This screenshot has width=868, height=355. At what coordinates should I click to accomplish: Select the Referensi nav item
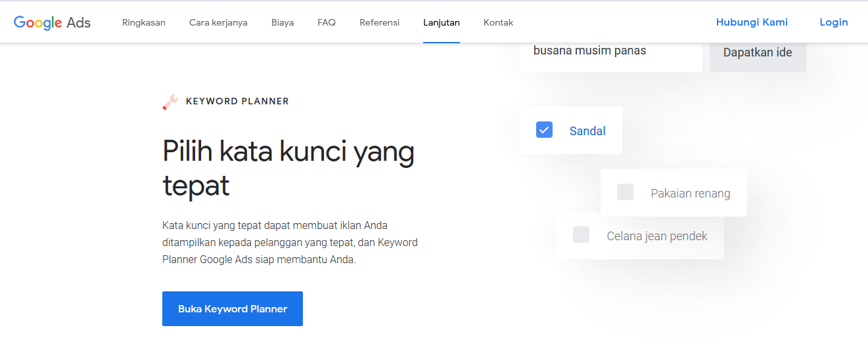[379, 22]
